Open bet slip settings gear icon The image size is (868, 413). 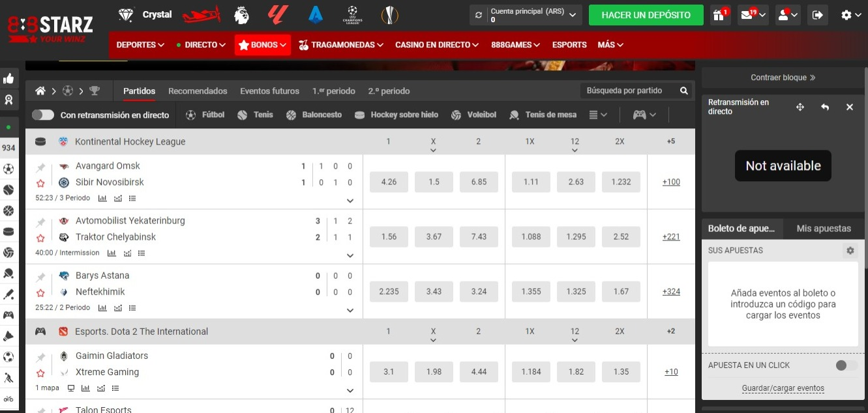coord(850,250)
